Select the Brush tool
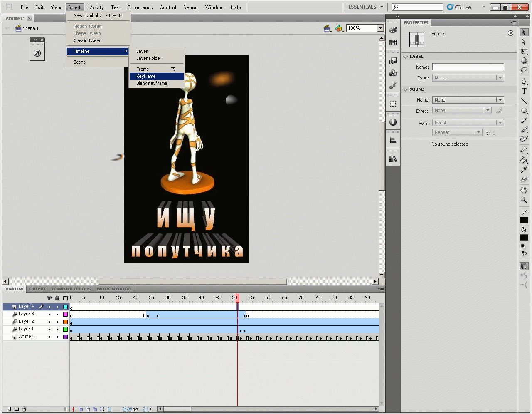Image resolution: width=532 pixels, height=414 pixels. [x=524, y=130]
